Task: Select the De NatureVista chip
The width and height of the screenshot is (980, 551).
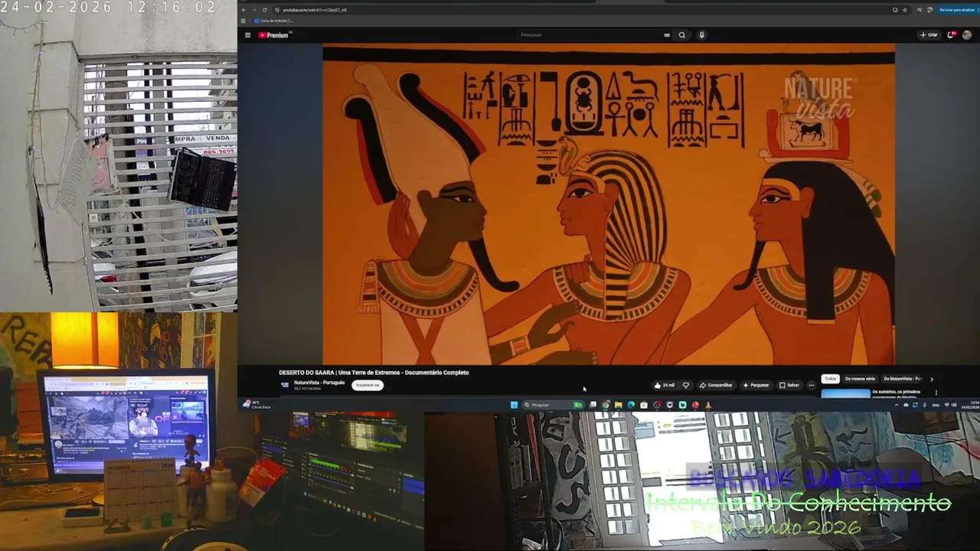Action: tap(903, 379)
